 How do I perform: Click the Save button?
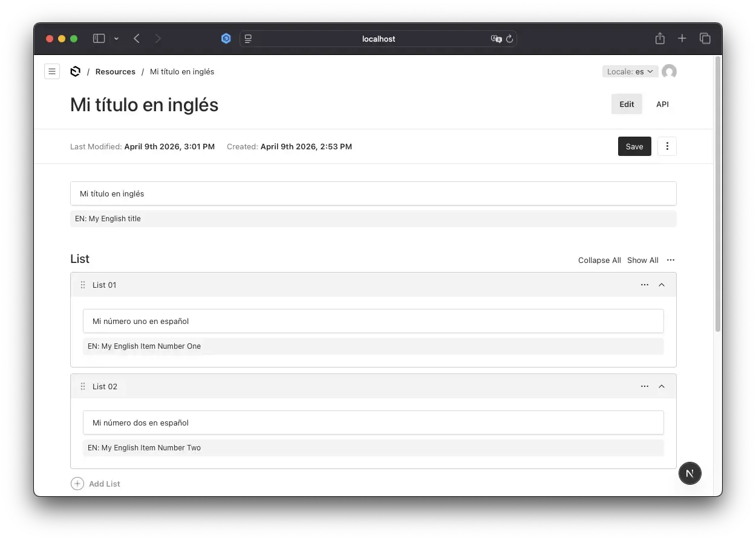[634, 146]
